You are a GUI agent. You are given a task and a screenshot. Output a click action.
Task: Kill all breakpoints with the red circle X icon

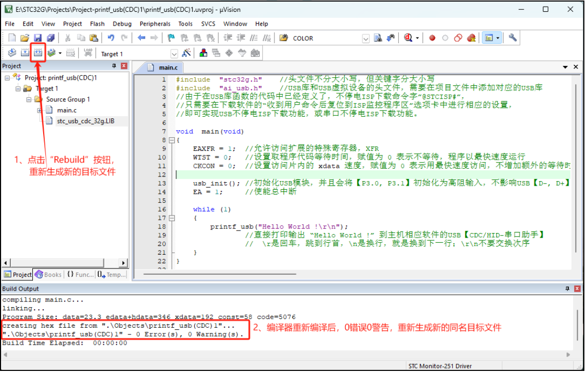tap(471, 38)
